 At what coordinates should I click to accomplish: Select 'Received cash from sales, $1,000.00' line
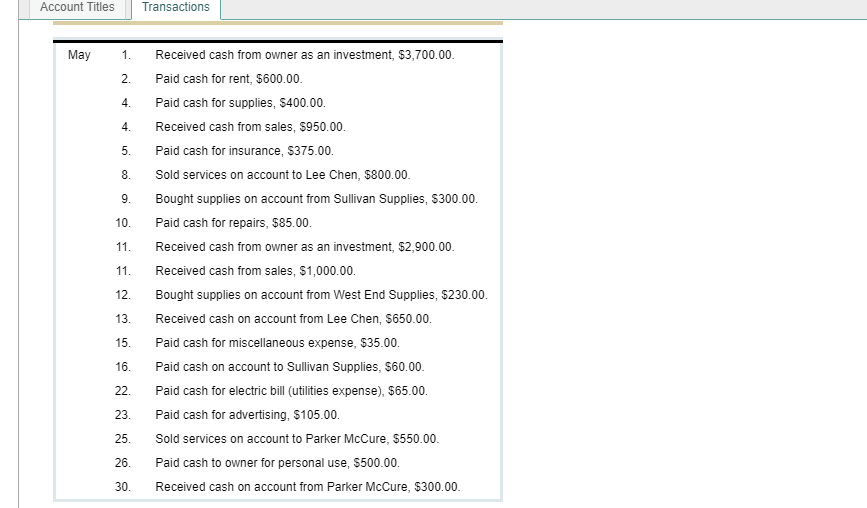[255, 271]
